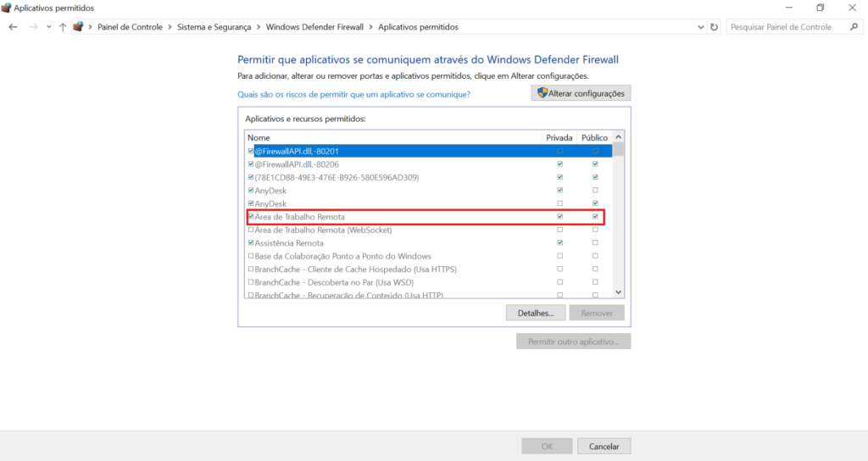This screenshot has width=868, height=461.
Task: Enable Base da Colaboração Ponto a Ponto checkbox
Action: point(251,256)
